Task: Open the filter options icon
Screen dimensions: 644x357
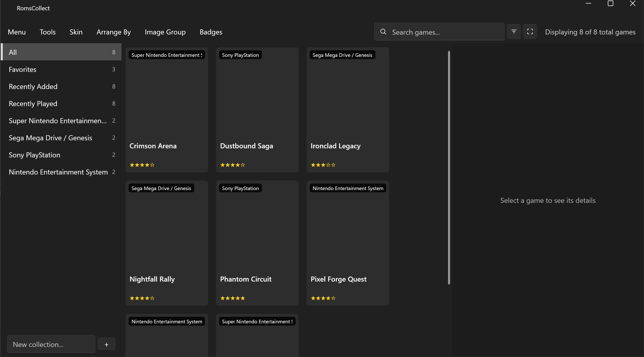Action: pos(514,32)
